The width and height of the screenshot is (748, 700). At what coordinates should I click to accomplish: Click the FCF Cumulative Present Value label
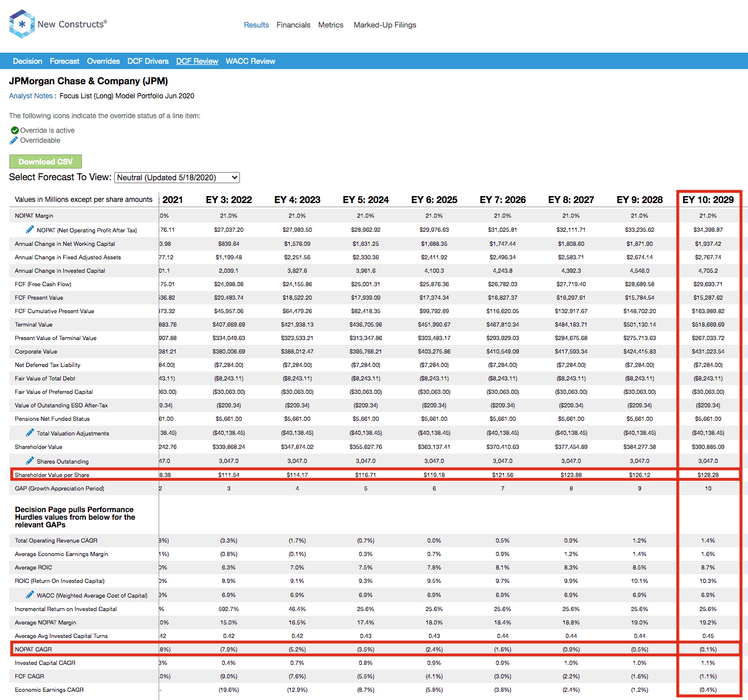tap(54, 311)
